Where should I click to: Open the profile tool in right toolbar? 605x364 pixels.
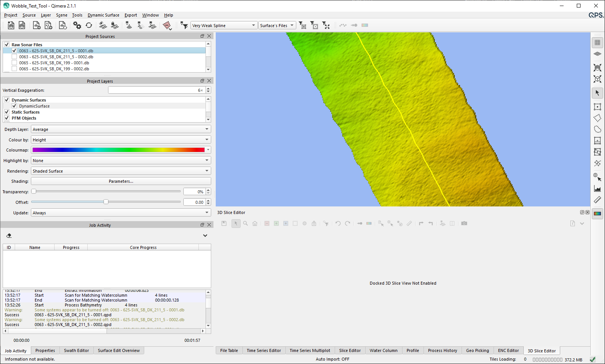[x=597, y=189]
